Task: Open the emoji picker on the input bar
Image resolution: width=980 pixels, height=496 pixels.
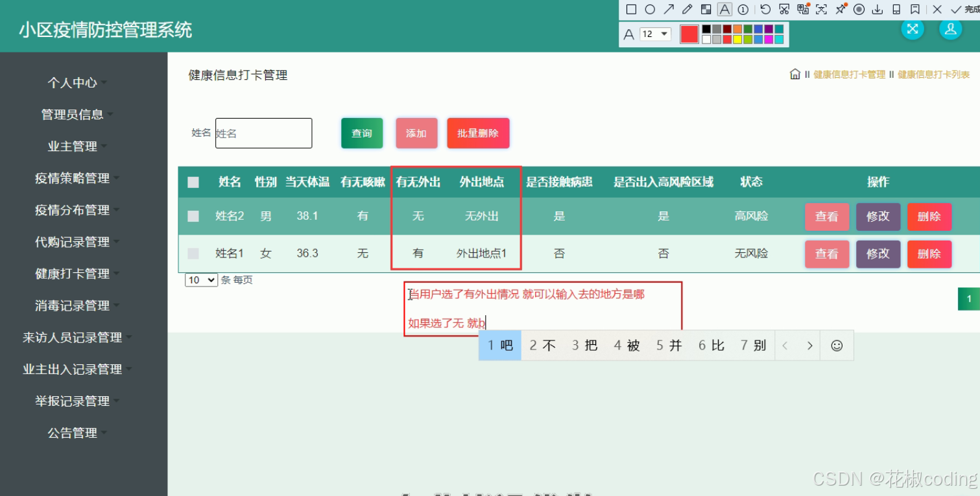Action: pos(837,345)
